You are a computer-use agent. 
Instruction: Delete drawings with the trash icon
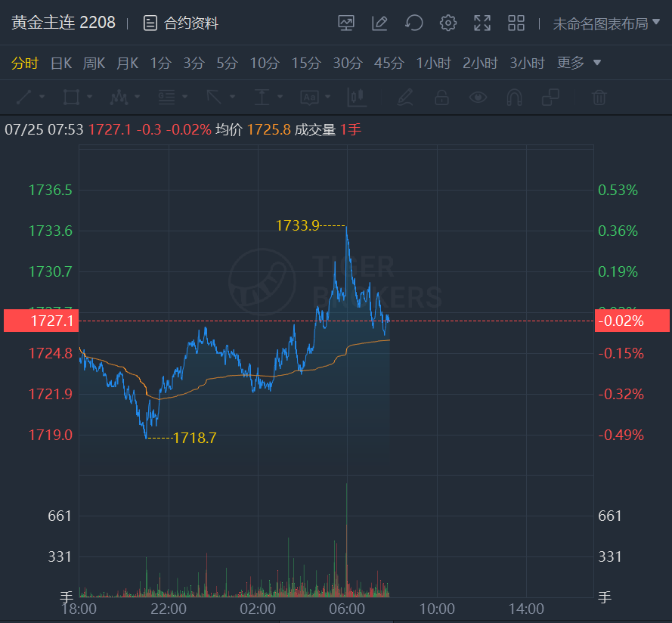click(x=599, y=97)
